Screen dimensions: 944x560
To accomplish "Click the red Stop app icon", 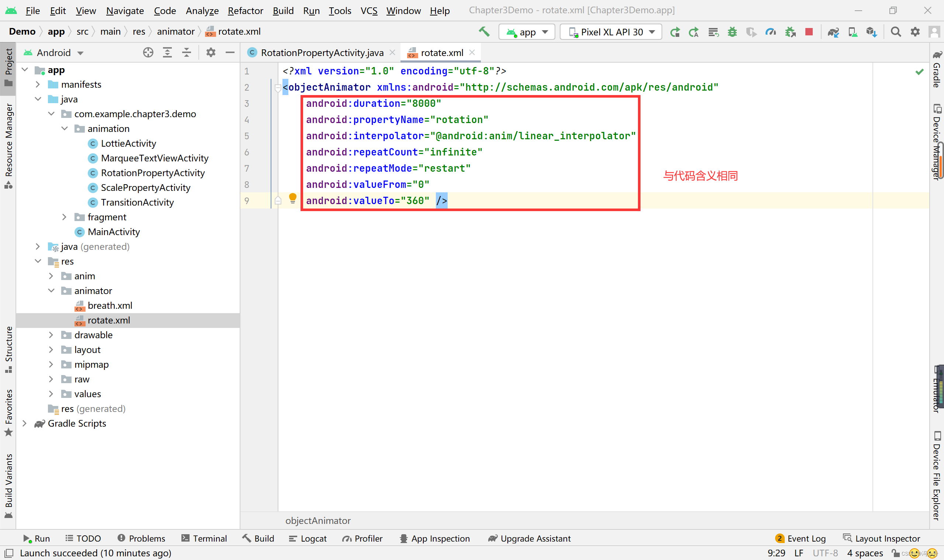I will tap(809, 32).
